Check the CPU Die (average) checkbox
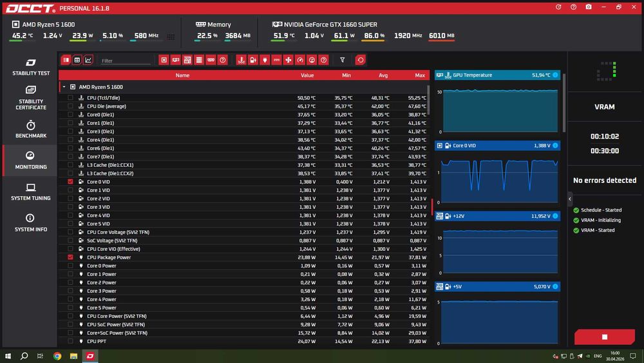 coord(70,106)
